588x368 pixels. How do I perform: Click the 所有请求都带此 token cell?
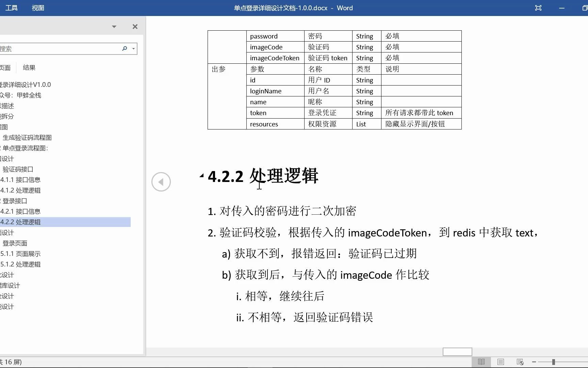tap(421, 113)
